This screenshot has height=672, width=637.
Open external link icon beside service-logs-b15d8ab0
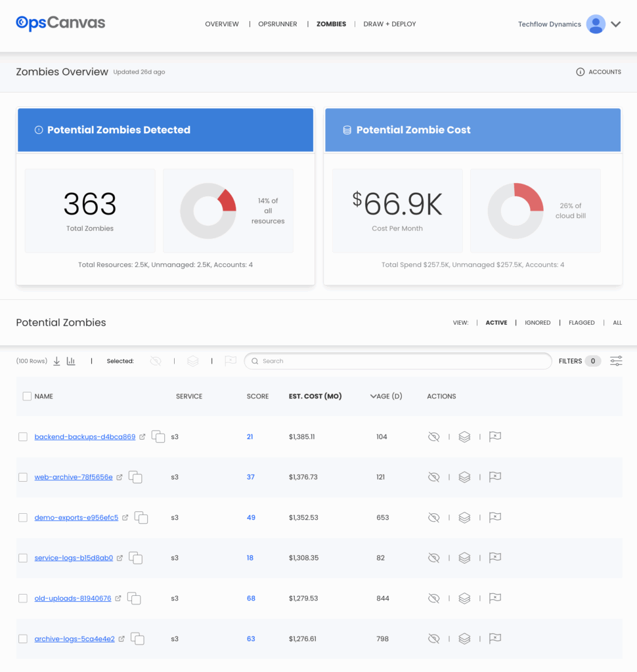pyautogui.click(x=120, y=558)
